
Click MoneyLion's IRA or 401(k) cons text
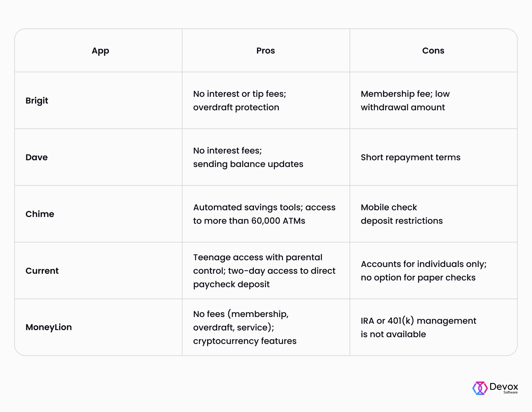click(419, 328)
